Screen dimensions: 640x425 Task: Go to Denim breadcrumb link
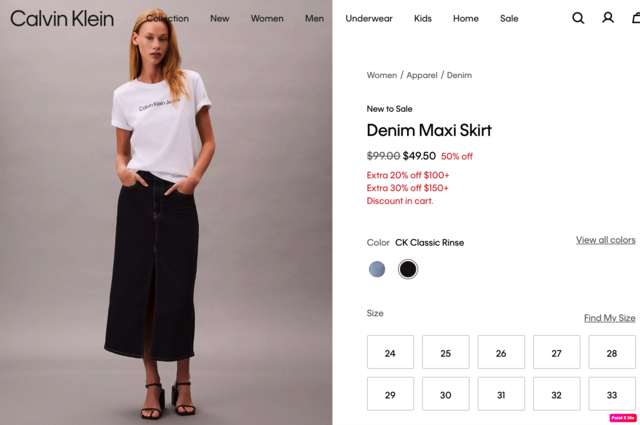click(459, 75)
